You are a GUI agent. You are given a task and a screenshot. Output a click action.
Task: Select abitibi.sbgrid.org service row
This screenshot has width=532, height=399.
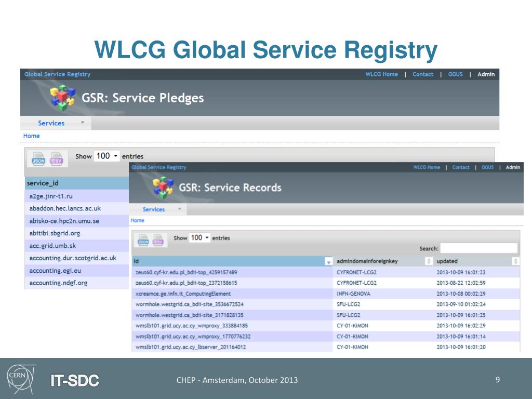[77, 233]
